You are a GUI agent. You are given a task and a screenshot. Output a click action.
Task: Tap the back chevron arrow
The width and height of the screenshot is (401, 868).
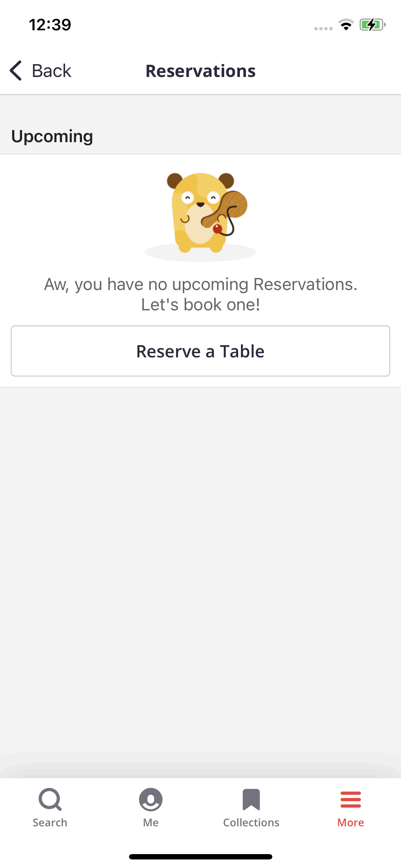(16, 71)
